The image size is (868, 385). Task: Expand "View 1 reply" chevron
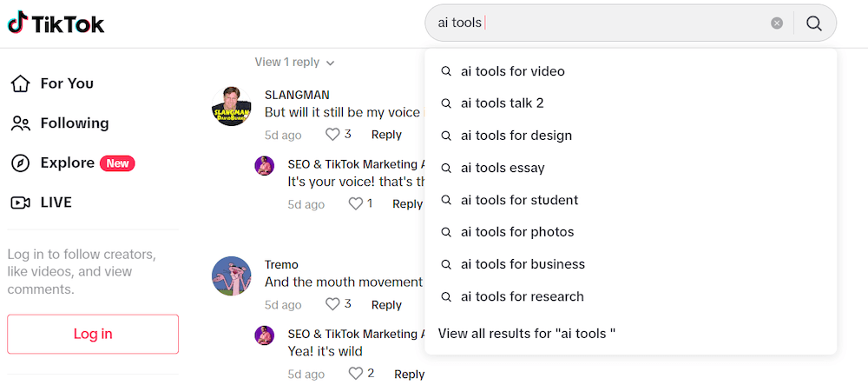point(331,63)
